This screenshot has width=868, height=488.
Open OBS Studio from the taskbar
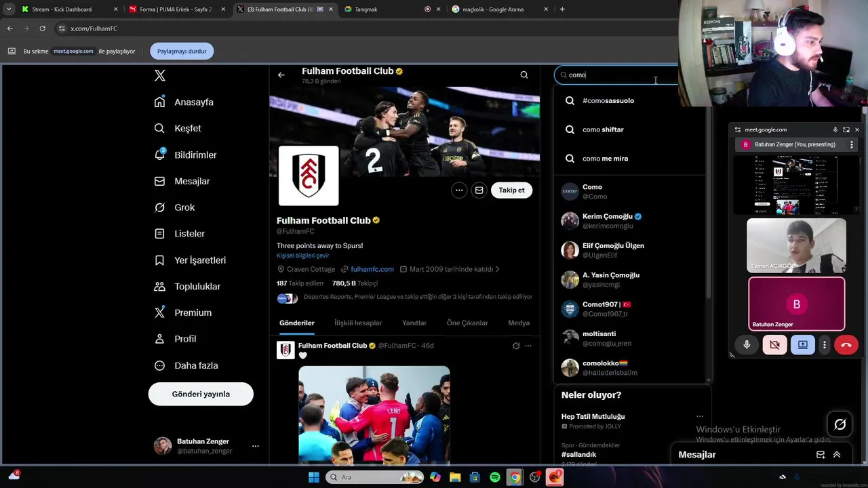tap(535, 477)
